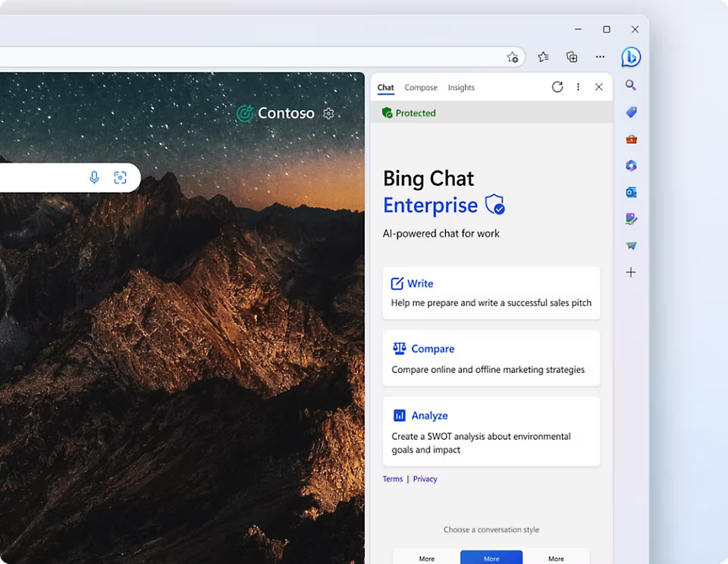Open the Outlook sidebar icon
This screenshot has height=564, width=728.
tap(631, 193)
